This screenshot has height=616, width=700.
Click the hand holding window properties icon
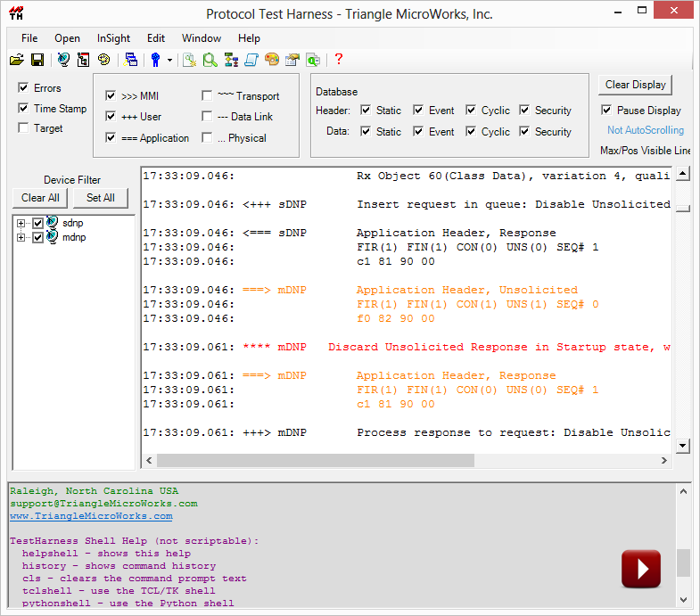[x=292, y=60]
